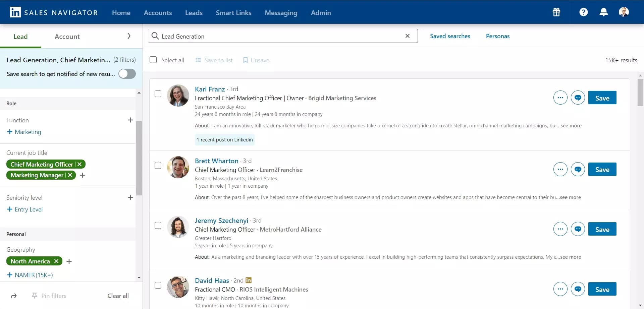This screenshot has height=309, width=644.
Task: Open the notifications bell
Action: pos(603,12)
